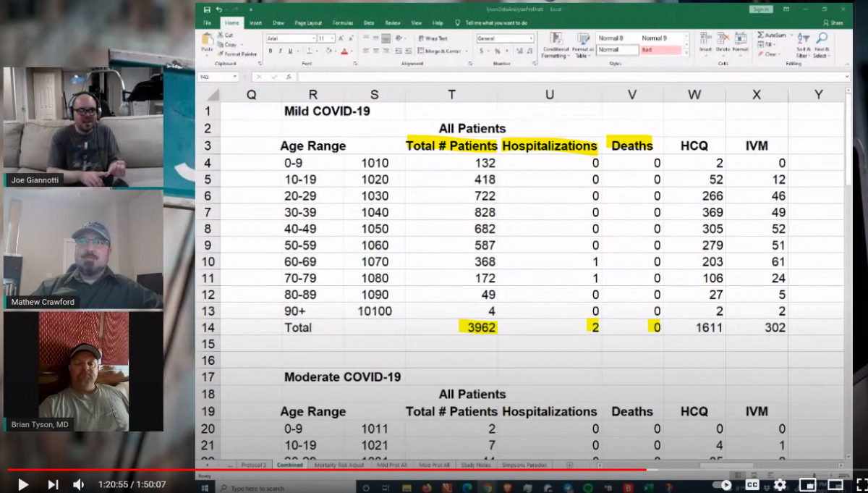
Task: Toggle bold formatting in Font group
Action: tap(271, 51)
